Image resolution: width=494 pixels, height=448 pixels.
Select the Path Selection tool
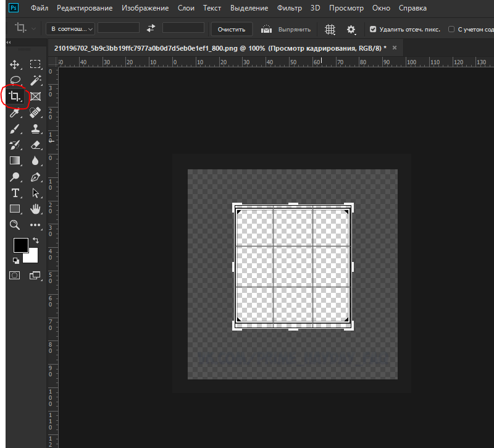tap(35, 193)
